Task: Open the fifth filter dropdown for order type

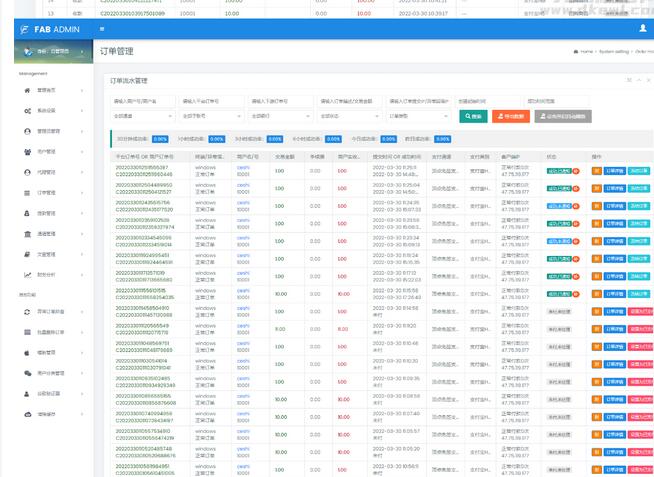Action: click(x=418, y=116)
